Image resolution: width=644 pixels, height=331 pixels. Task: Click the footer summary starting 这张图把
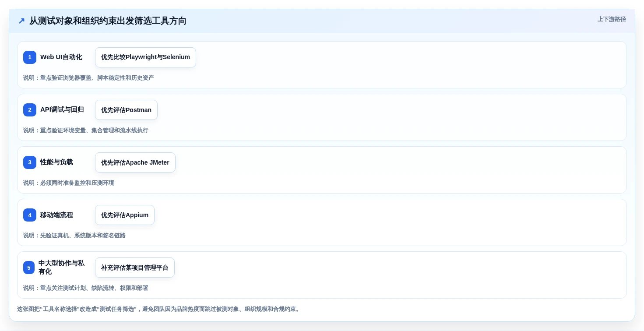[159, 309]
